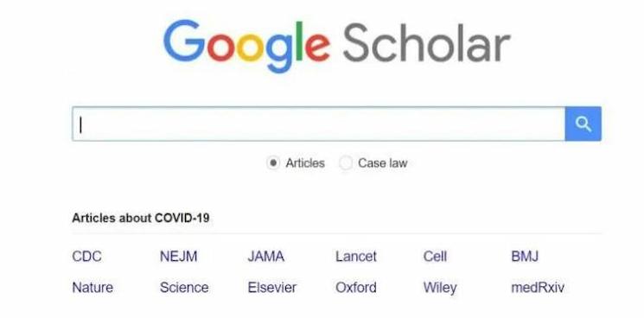Open the JAMA articles link
644x318 pixels.
click(265, 257)
